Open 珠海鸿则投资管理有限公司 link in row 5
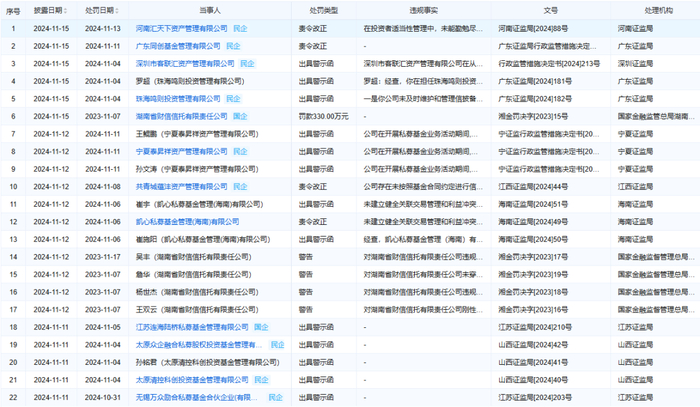700x407 pixels. (x=178, y=99)
